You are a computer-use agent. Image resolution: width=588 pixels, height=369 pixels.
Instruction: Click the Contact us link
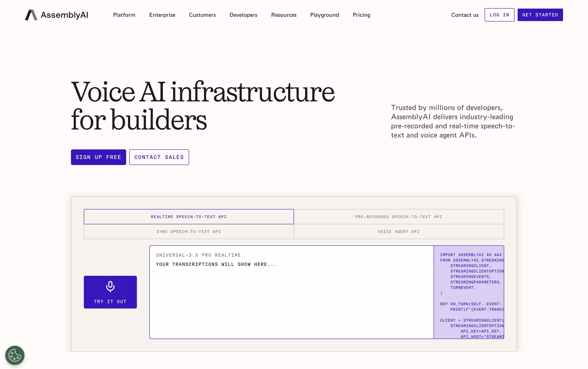tap(465, 15)
